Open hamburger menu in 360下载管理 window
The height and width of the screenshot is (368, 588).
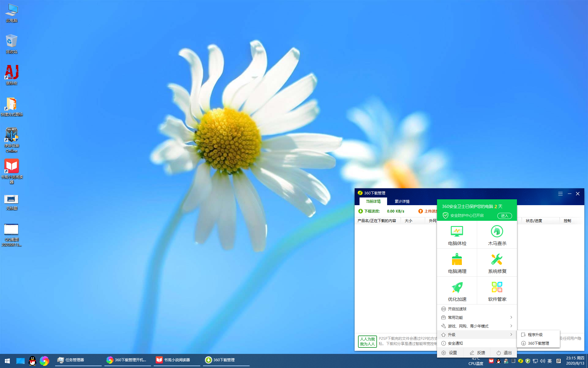pos(560,194)
